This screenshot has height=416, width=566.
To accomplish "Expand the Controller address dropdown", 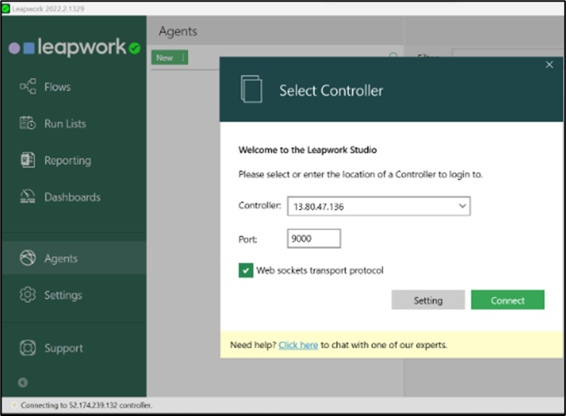I will 462,206.
